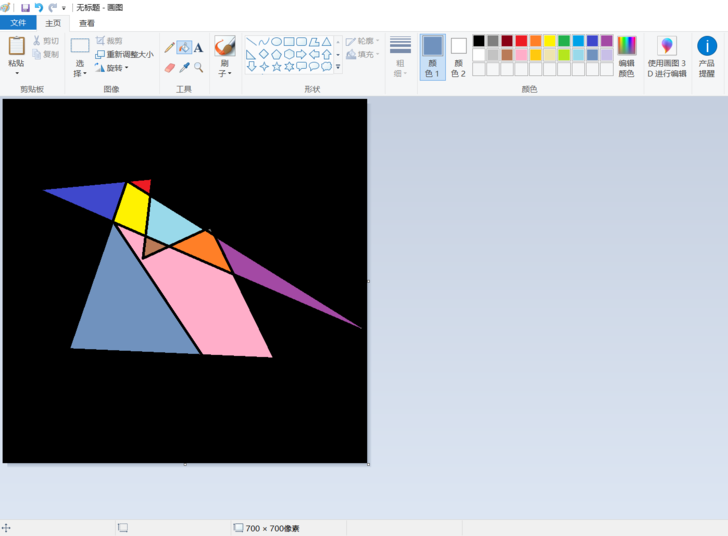The width and height of the screenshot is (728, 536).
Task: Open the Paste dropdown arrow
Action: (17, 73)
